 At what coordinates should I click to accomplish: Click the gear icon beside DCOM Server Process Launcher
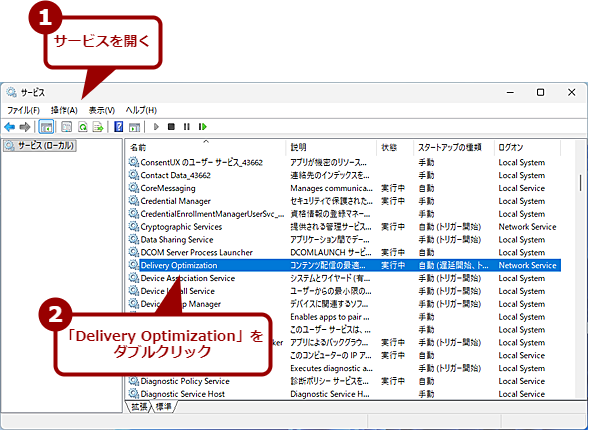[x=133, y=252]
